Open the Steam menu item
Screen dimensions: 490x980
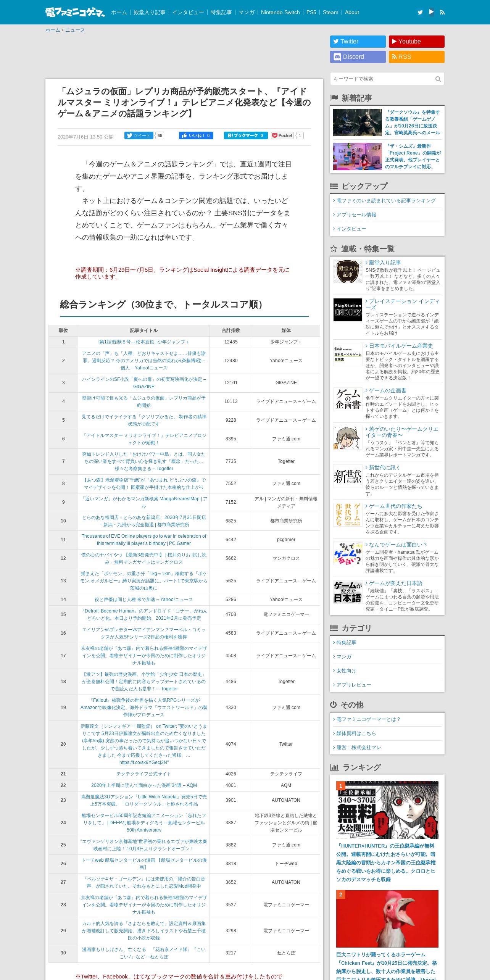(x=330, y=12)
